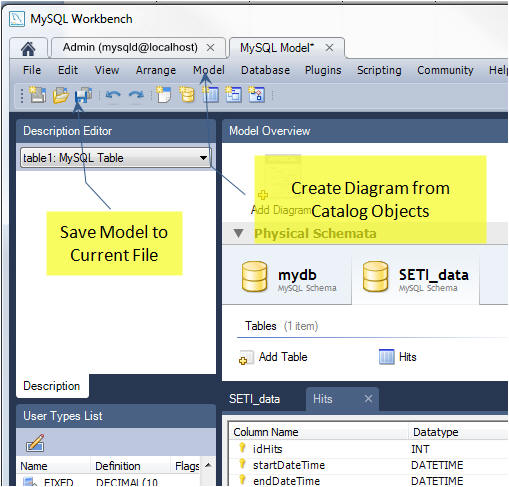The width and height of the screenshot is (509, 487).
Task: Open the Scripting menu
Action: click(x=379, y=70)
